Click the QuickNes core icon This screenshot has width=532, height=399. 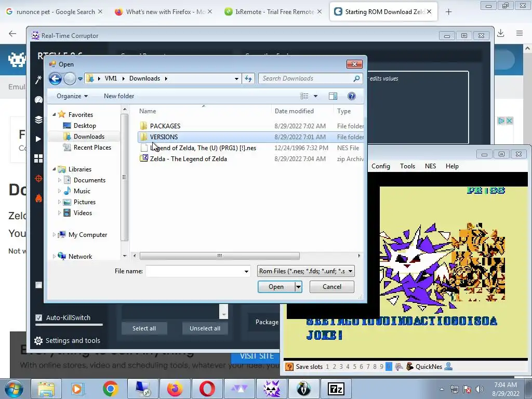(410, 367)
